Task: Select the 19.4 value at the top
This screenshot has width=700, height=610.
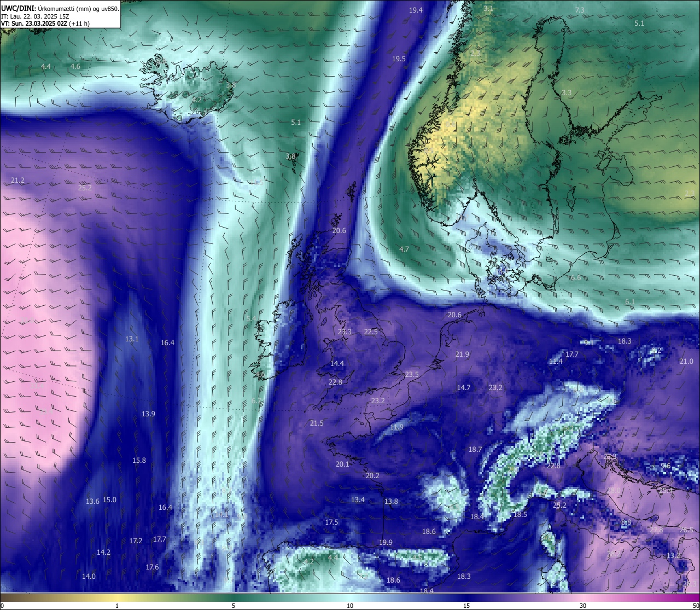Action: coord(416,10)
